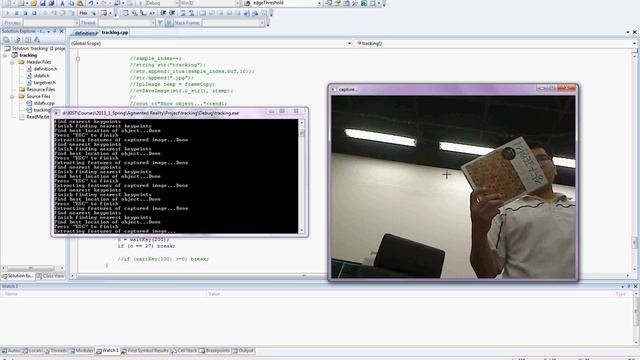Open the Breakpoints tab
Viewport: 640px width, 360px height.
pos(215,351)
